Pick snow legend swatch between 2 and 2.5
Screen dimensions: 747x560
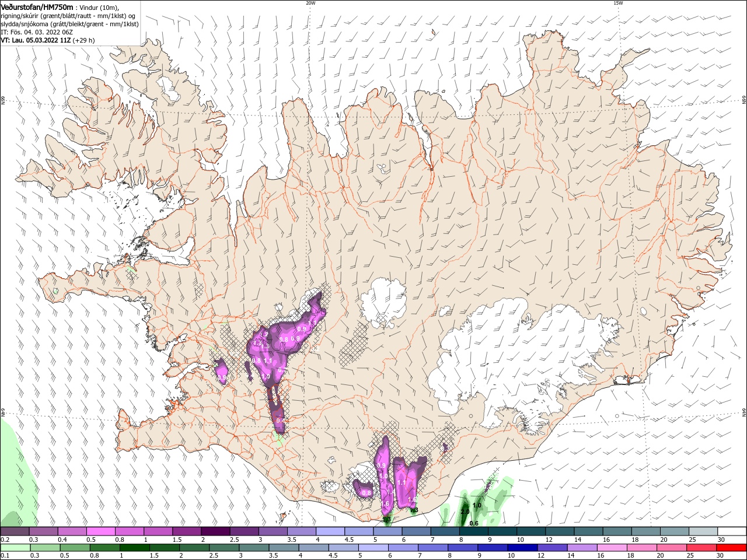click(x=215, y=531)
